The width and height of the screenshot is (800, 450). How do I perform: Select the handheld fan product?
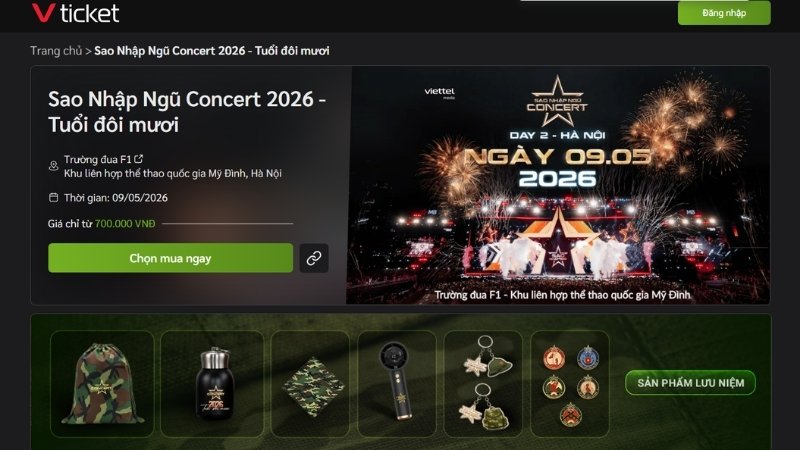(397, 384)
